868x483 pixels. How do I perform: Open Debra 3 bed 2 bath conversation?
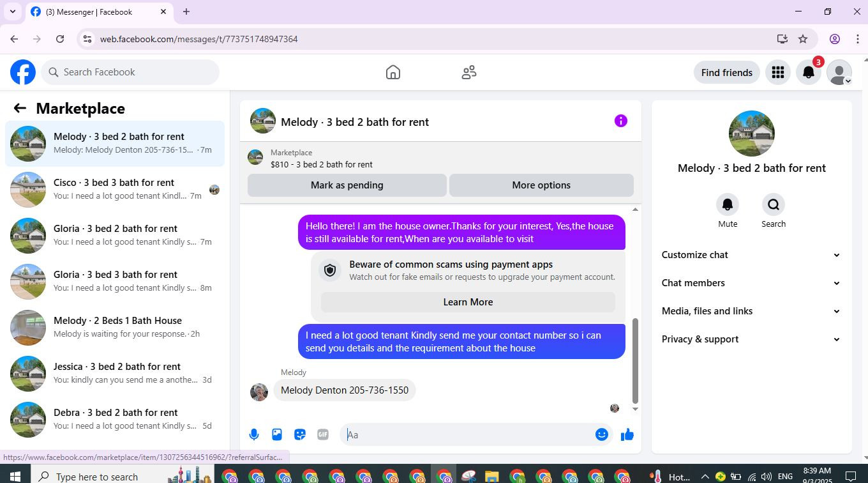(x=115, y=419)
